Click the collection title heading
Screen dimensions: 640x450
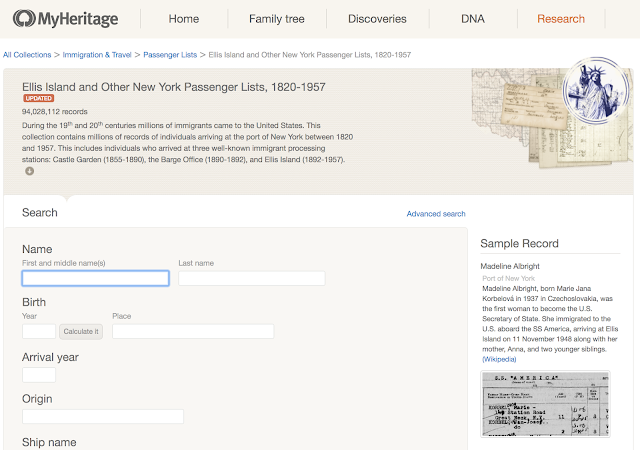(x=174, y=87)
